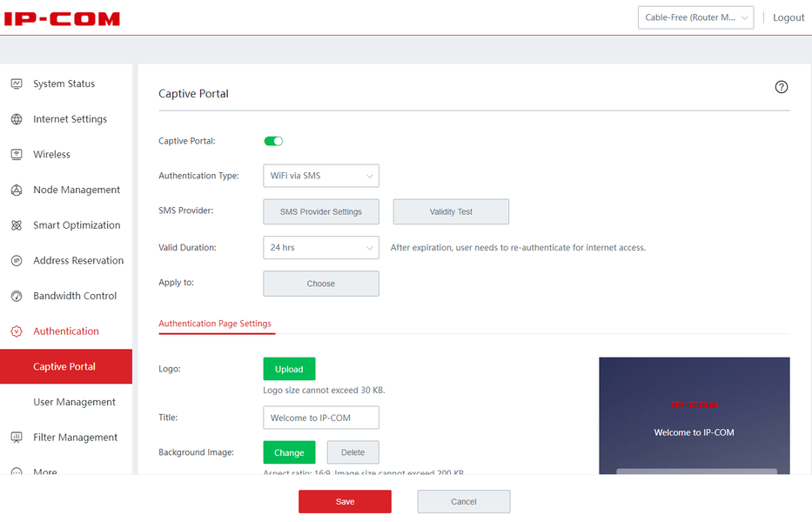The width and height of the screenshot is (812, 522).
Task: Click the System Status monitor icon
Action: click(17, 84)
